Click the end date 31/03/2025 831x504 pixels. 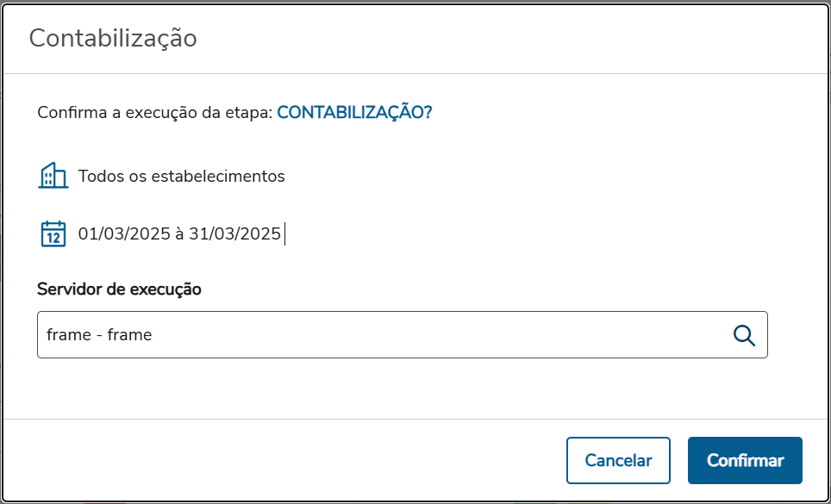(x=234, y=233)
